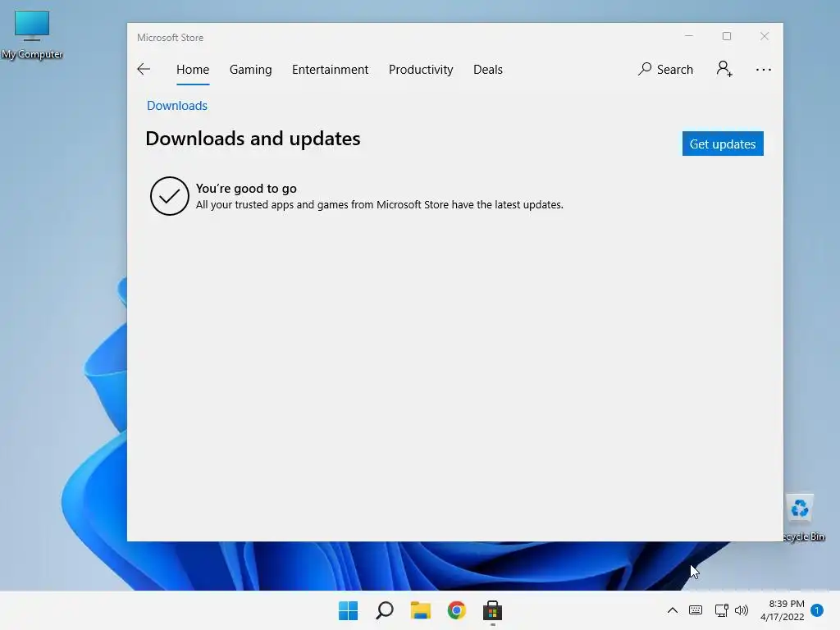Click the Downloads breadcrumb link
Viewport: 840px width, 630px height.
click(177, 106)
